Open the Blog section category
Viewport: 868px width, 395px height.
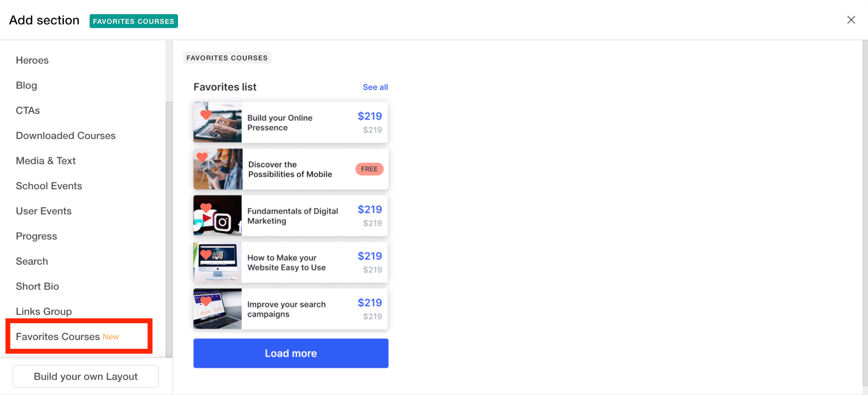tap(26, 86)
